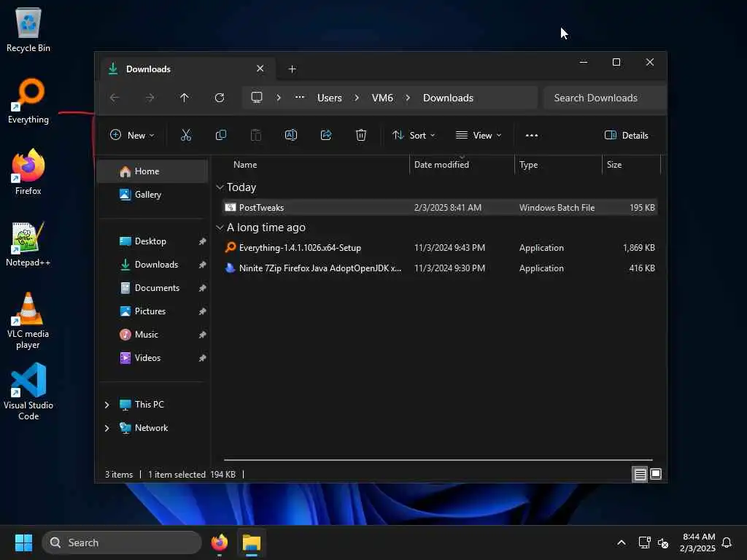Select VLC media player desktop shortcut

click(28, 321)
